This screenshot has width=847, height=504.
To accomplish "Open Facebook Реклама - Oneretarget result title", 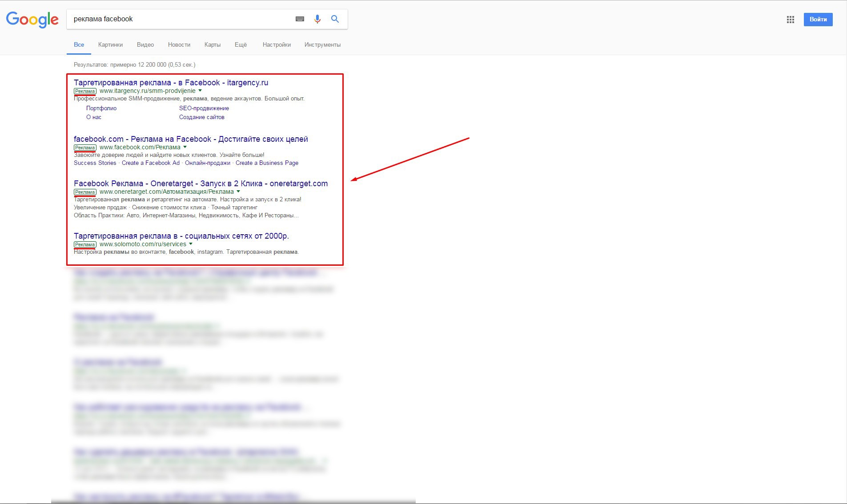I will pyautogui.click(x=201, y=184).
